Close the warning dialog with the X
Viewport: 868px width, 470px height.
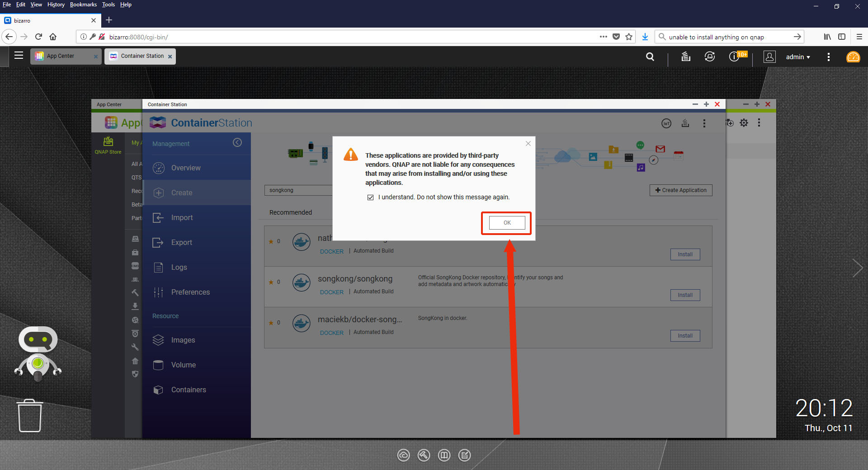[528, 143]
